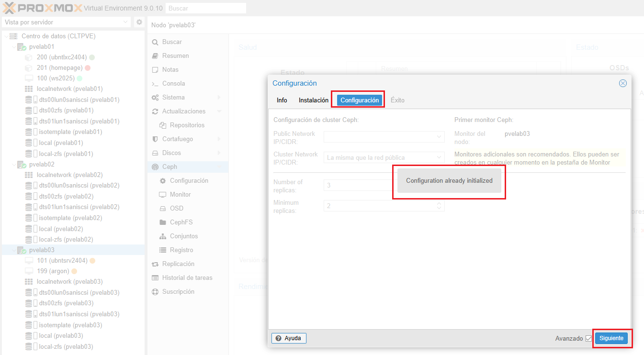The height and width of the screenshot is (355, 644).
Task: Click the Historial de tareas list icon
Action: (155, 278)
